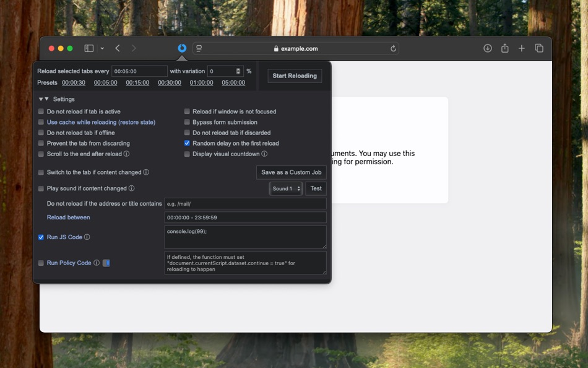Image resolution: width=588 pixels, height=368 pixels.
Task: Enable Display visual countdown
Action: [x=187, y=154]
